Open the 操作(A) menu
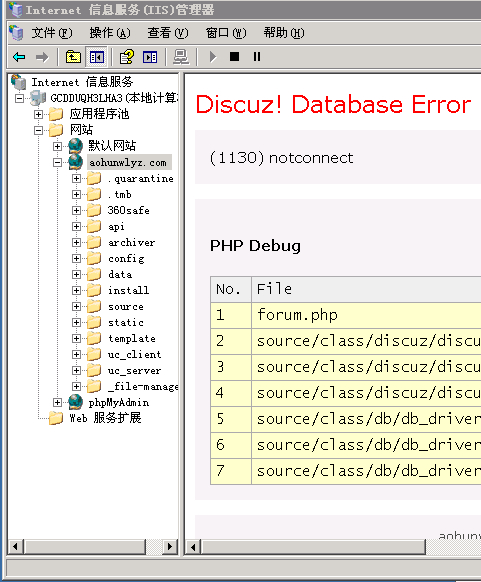This screenshot has width=481, height=582. pyautogui.click(x=110, y=33)
